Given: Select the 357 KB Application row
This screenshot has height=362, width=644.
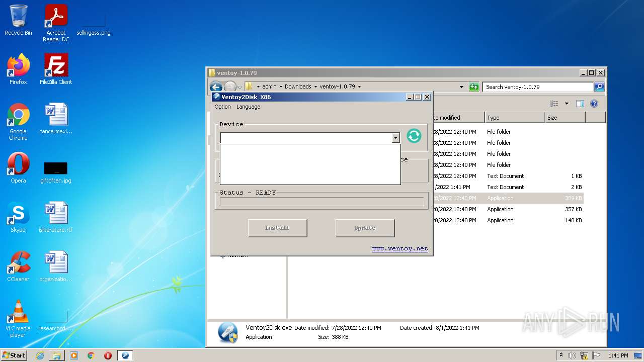Looking at the screenshot, I should click(507, 209).
